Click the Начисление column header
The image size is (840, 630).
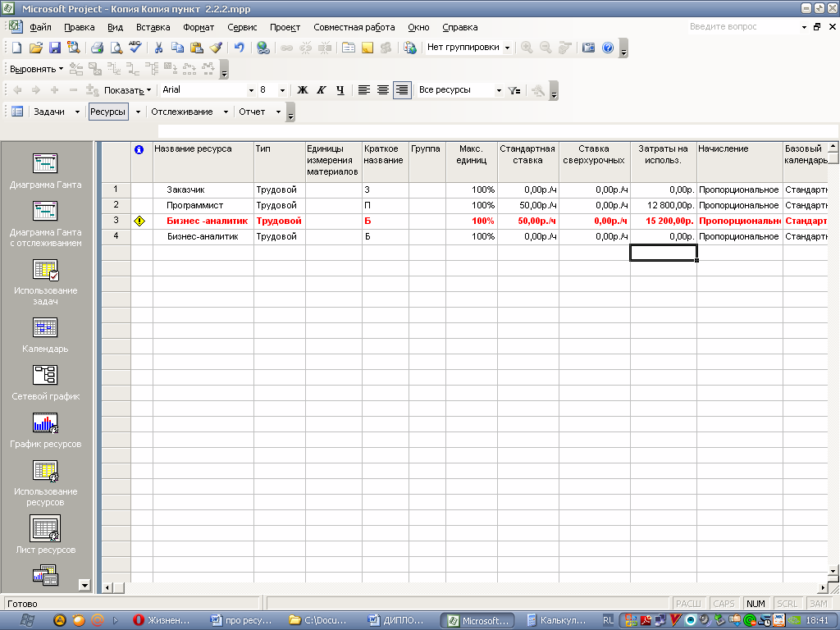click(740, 162)
